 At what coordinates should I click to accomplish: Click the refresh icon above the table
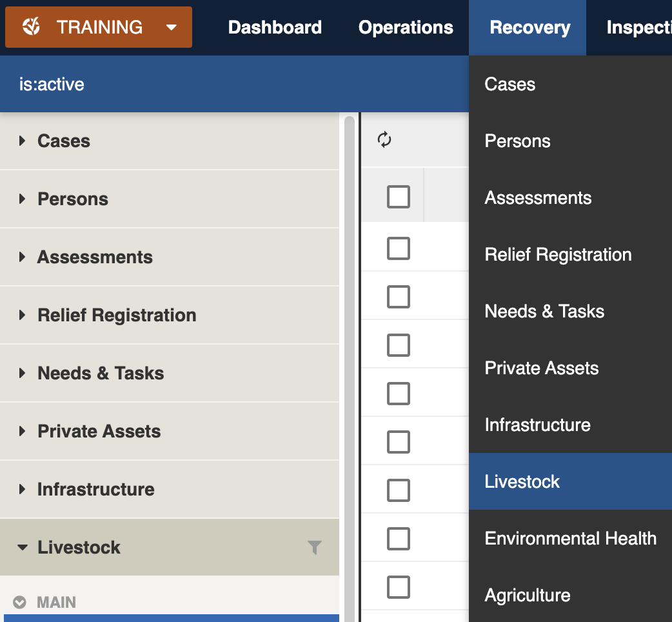[x=384, y=140]
